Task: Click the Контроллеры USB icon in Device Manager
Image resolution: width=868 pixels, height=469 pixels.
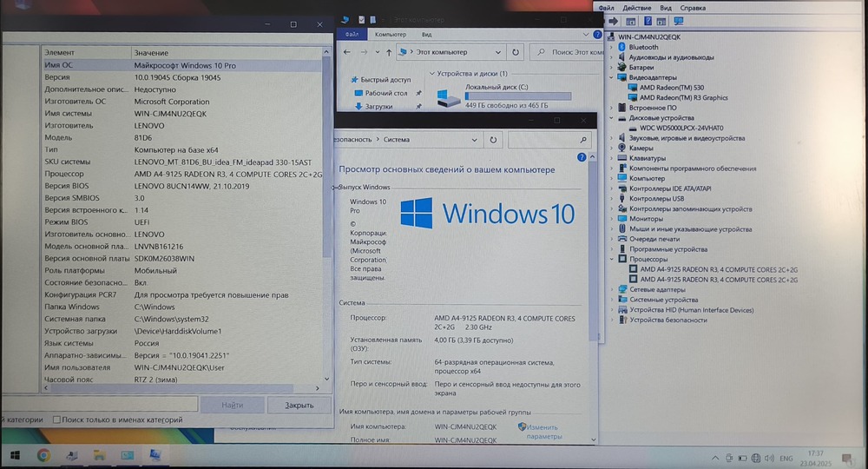Action: tap(622, 198)
